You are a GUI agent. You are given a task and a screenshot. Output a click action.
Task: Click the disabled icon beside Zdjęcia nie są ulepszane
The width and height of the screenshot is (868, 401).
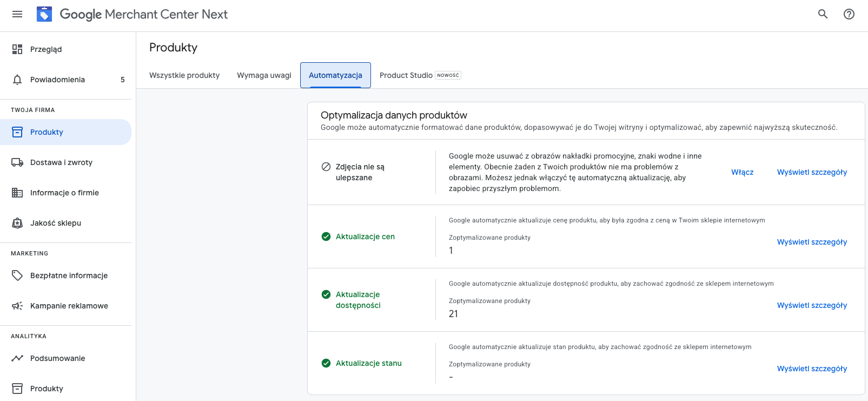point(326,167)
